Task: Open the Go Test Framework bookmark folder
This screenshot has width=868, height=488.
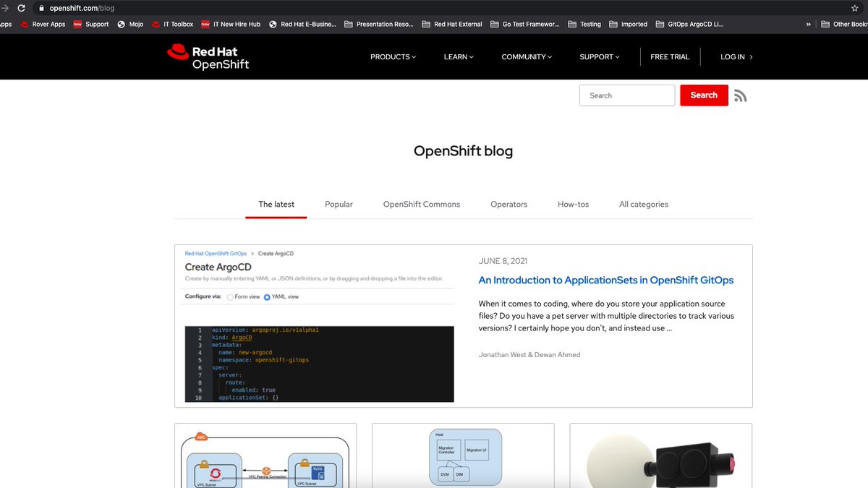Action: [525, 24]
